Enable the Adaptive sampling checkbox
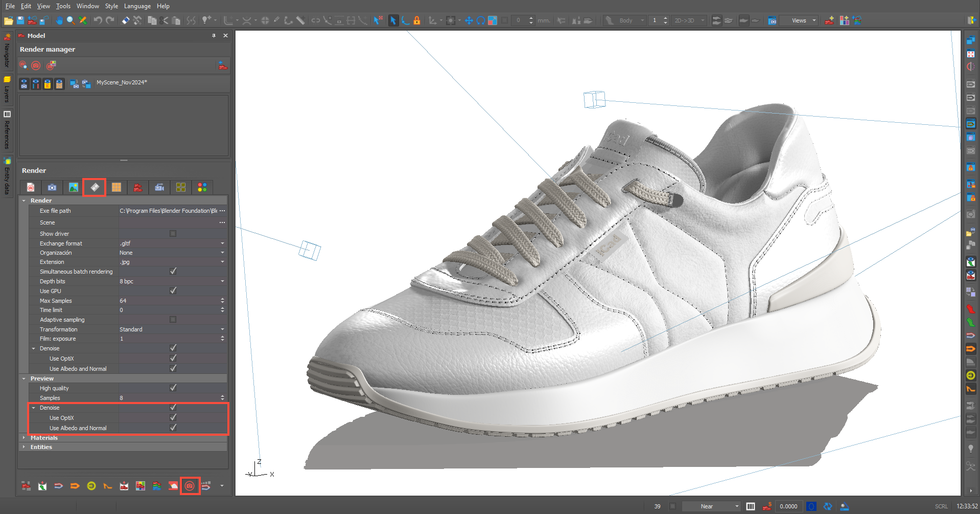Image resolution: width=980 pixels, height=514 pixels. tap(173, 320)
